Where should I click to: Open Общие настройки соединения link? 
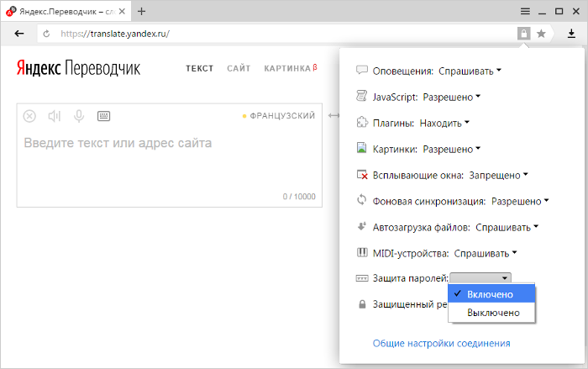pos(441,343)
